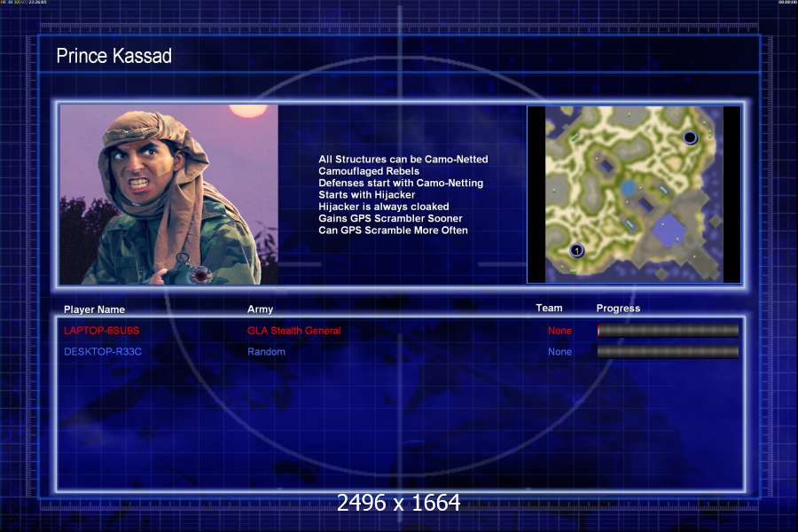
Task: Select the black start position marker on map
Action: [690, 137]
